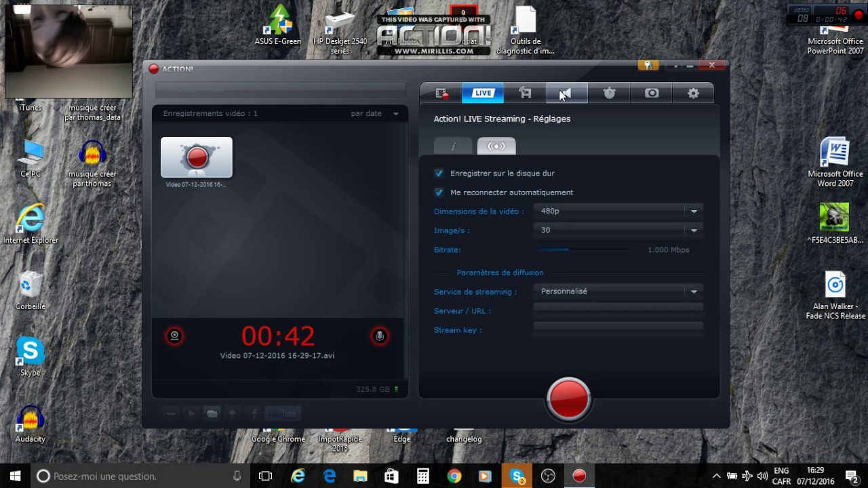The image size is (868, 488).
Task: Select the broadcast signal sub-tab
Action: click(x=496, y=146)
